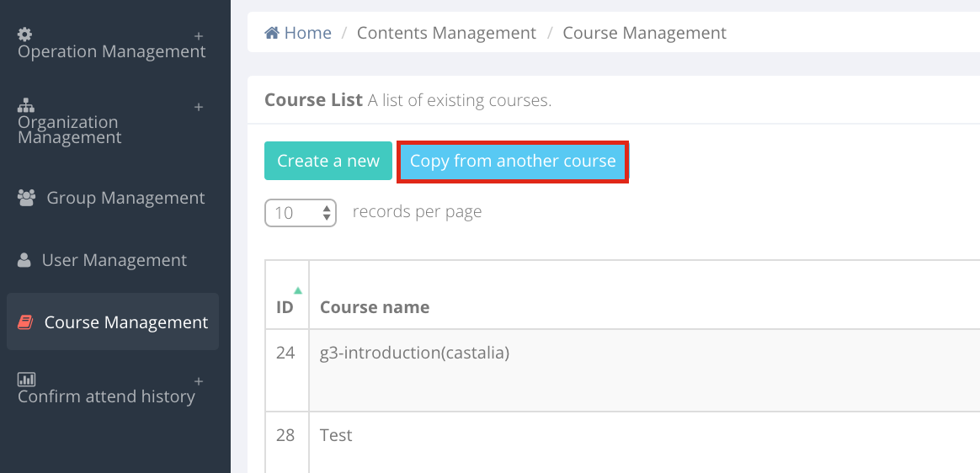The image size is (980, 473).
Task: Expand Confirm attend history plus sign
Action: pyautogui.click(x=199, y=381)
